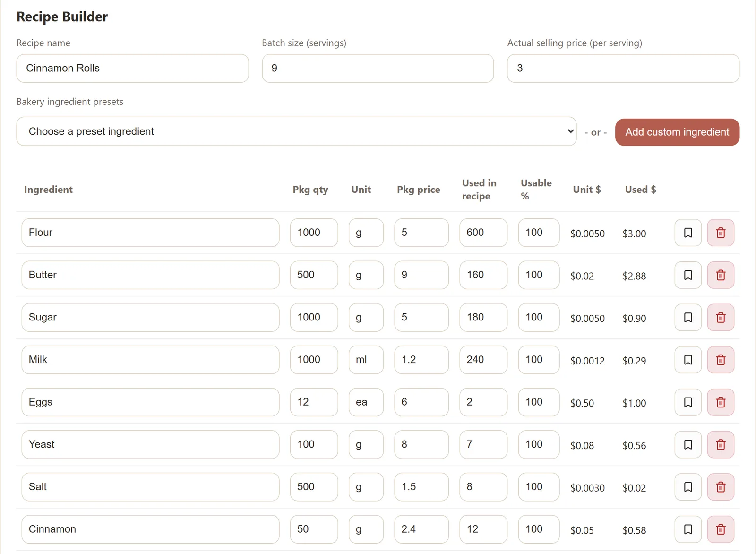
Task: Save the Flour row as preset (bookmark icon)
Action: [688, 233]
